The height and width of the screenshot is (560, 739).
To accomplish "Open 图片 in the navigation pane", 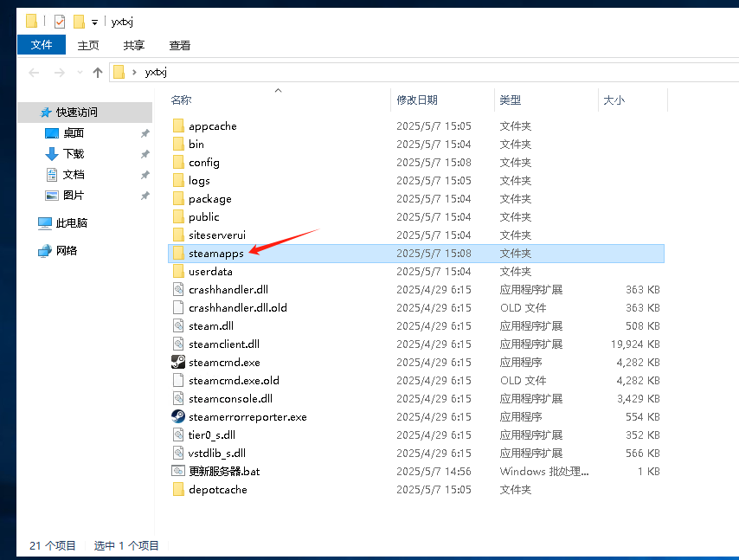I will click(74, 195).
